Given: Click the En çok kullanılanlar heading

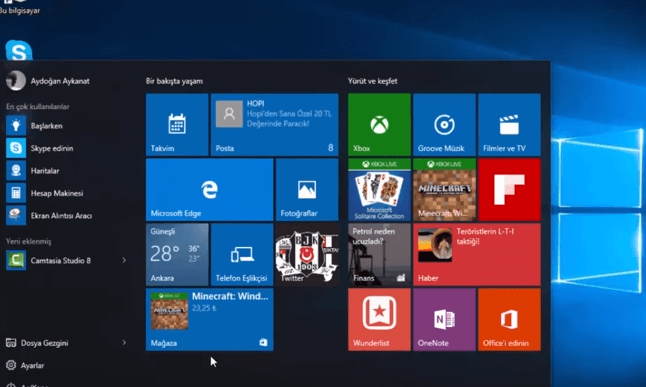Looking at the screenshot, I should click(x=37, y=107).
